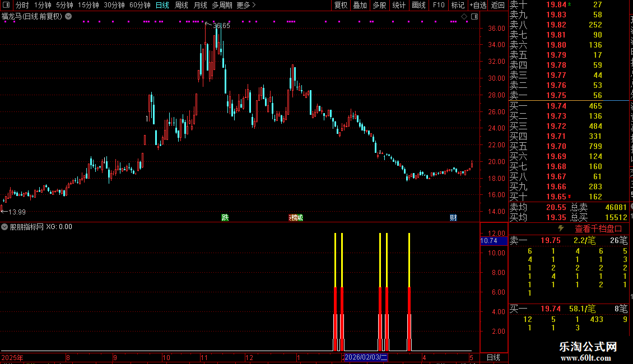
Task: Open 查看千档盘口 link
Action: [x=598, y=228]
